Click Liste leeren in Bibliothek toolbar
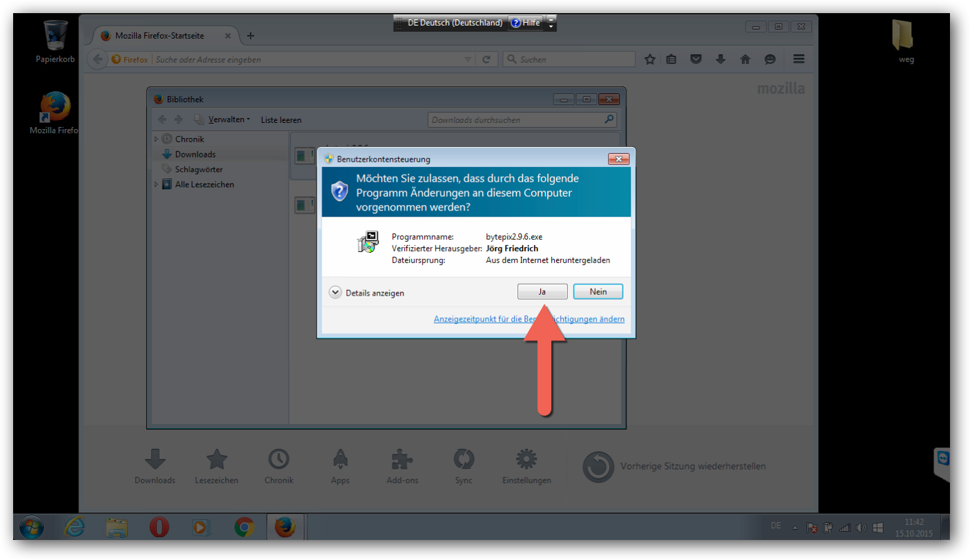Image resolution: width=970 pixels, height=560 pixels. pos(281,120)
